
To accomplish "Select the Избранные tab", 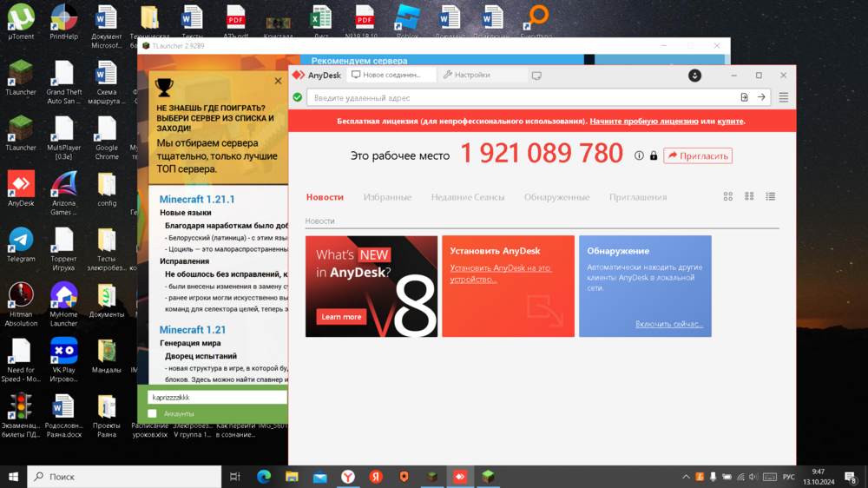I will pyautogui.click(x=387, y=196).
